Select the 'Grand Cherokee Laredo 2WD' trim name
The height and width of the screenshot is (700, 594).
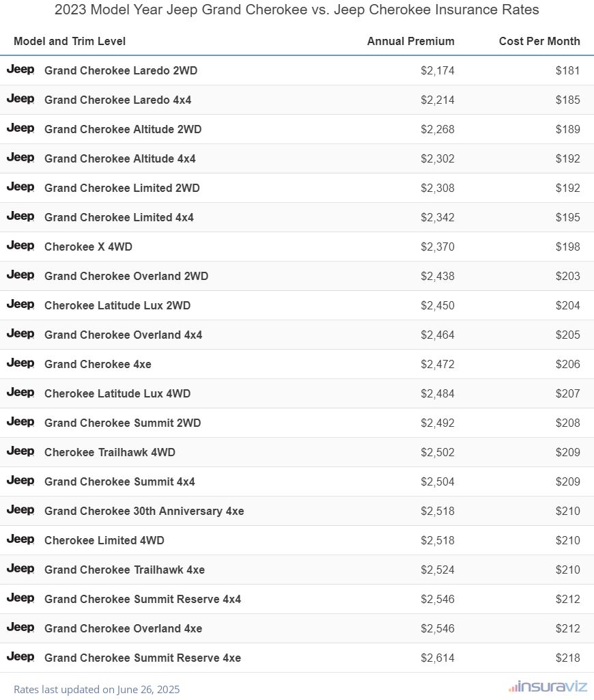click(x=121, y=70)
